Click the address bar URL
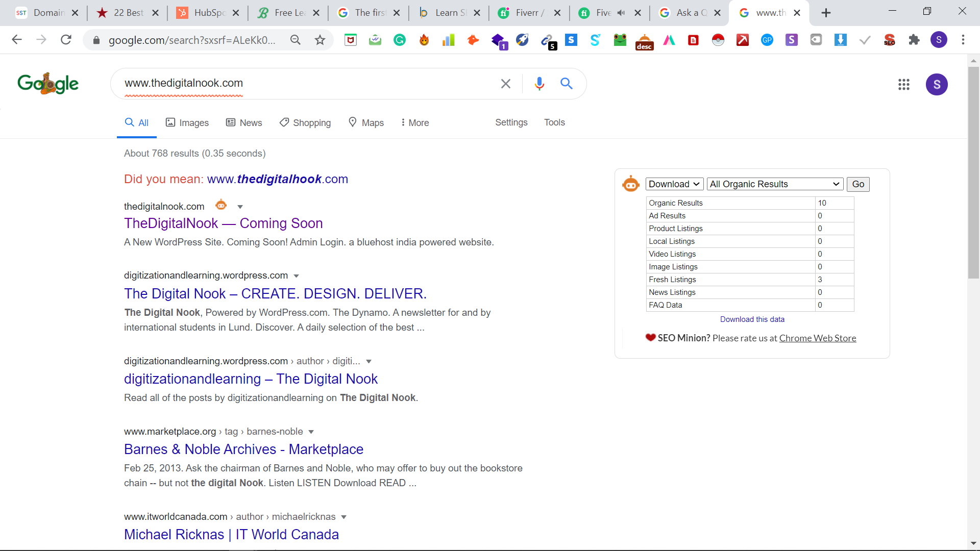Image resolution: width=980 pixels, height=551 pixels. pos(192,40)
